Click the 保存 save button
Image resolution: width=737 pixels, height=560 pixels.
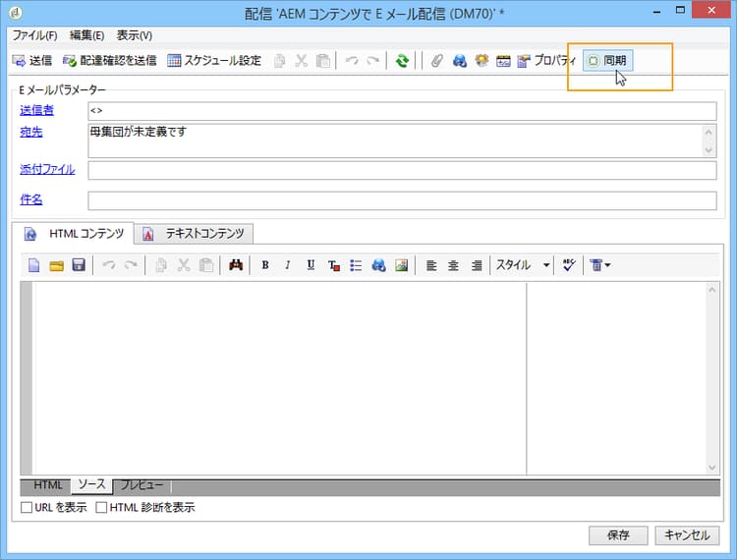click(x=618, y=535)
